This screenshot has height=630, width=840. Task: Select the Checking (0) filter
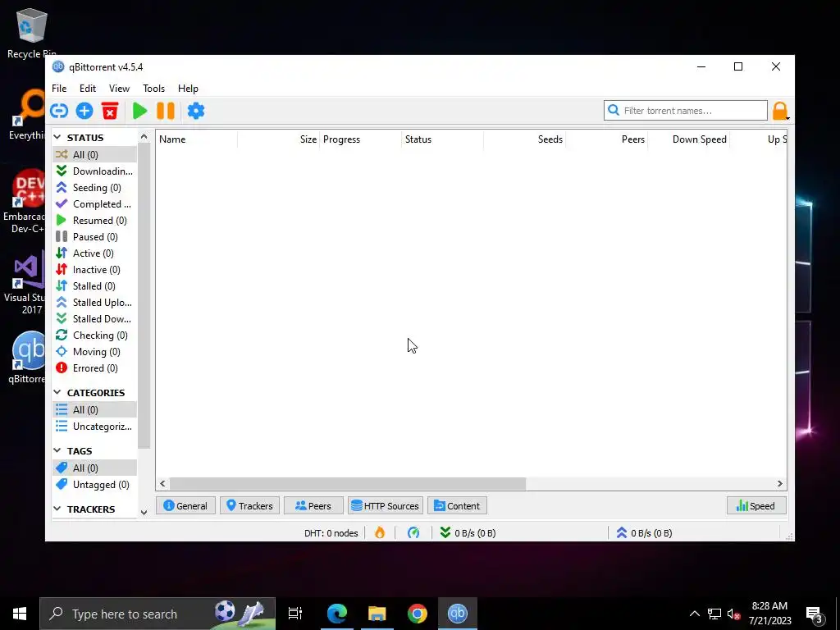95,336
